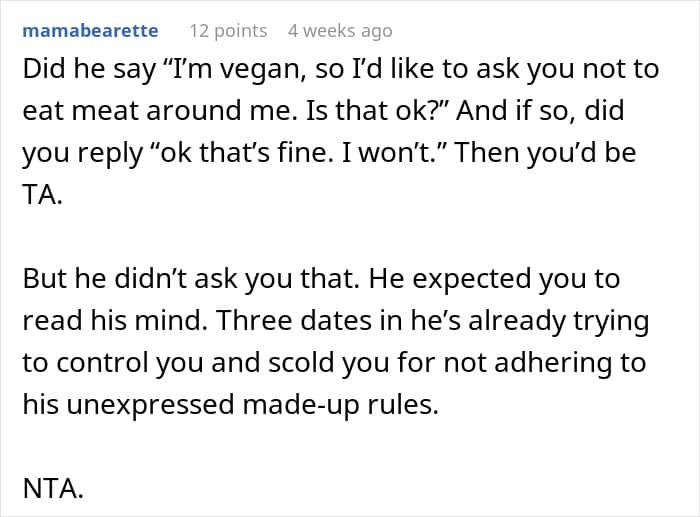The width and height of the screenshot is (700, 517).
Task: Open the mamabearette user profile
Action: click(x=90, y=31)
